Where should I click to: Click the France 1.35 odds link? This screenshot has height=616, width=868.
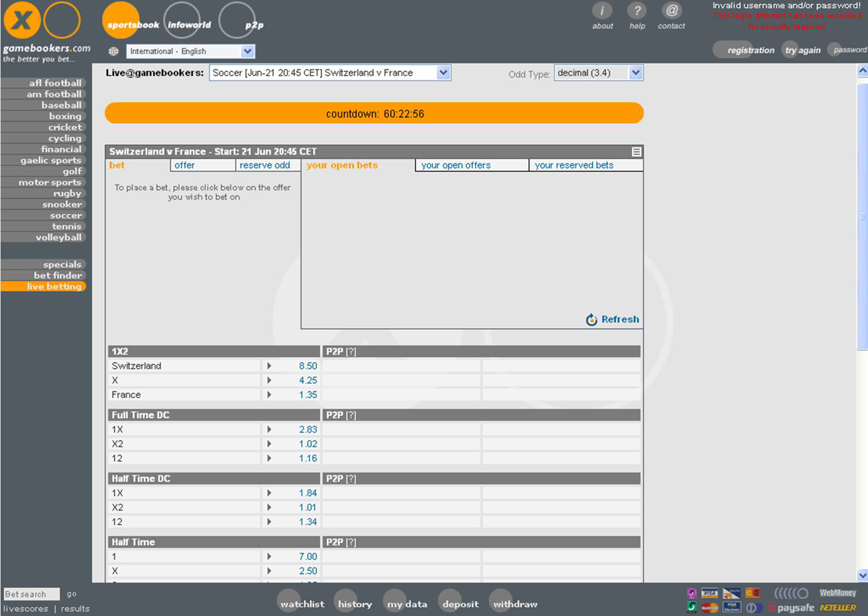click(x=308, y=395)
